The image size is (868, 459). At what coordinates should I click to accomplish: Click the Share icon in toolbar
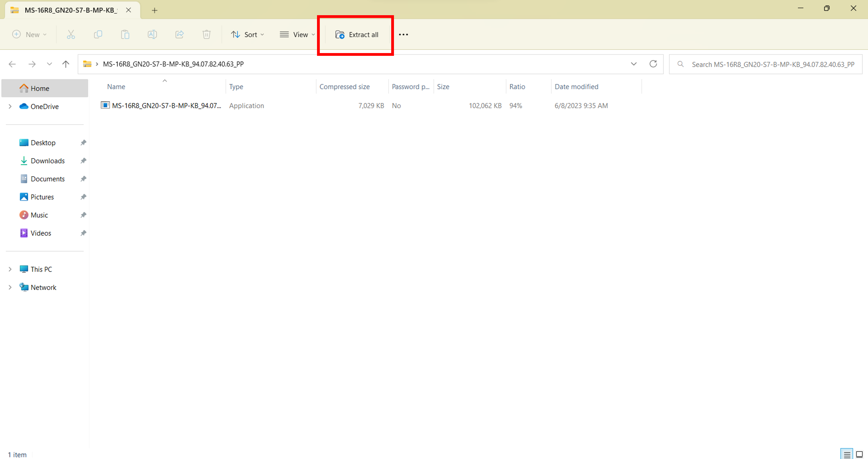(179, 34)
